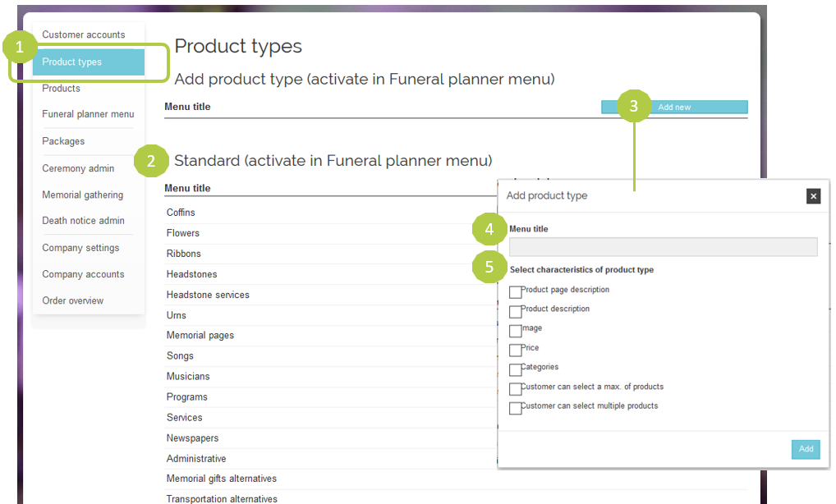
Task: Enable Product page description checkbox
Action: 516,292
